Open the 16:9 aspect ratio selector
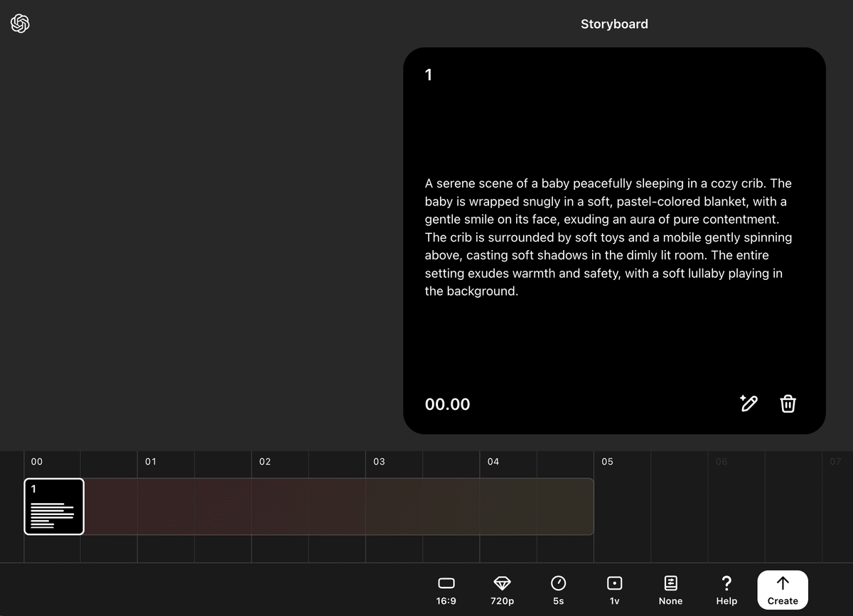The image size is (853, 616). coord(446,590)
